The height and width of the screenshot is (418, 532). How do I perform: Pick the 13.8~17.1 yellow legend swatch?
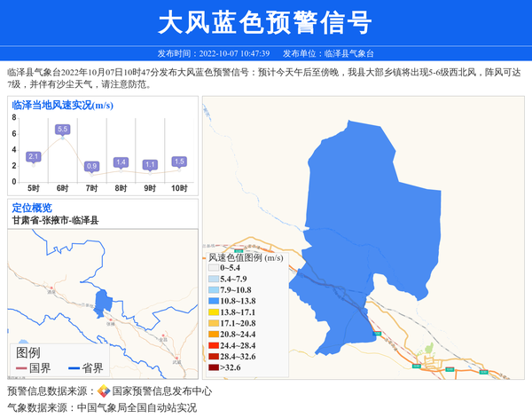coord(214,312)
